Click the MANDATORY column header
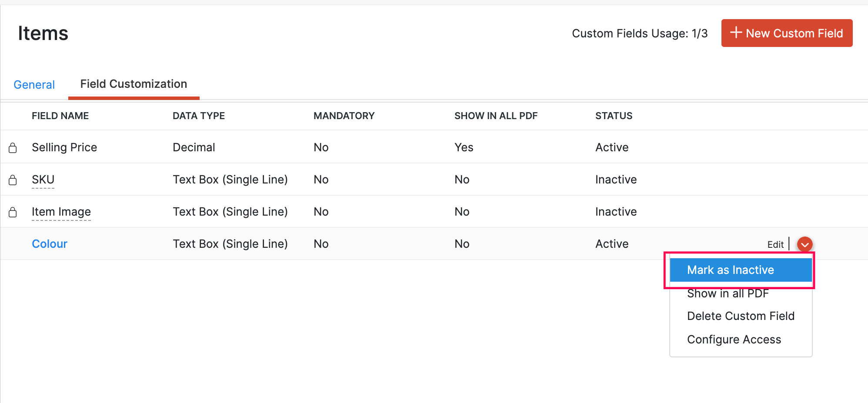This screenshot has width=868, height=403. click(x=344, y=116)
